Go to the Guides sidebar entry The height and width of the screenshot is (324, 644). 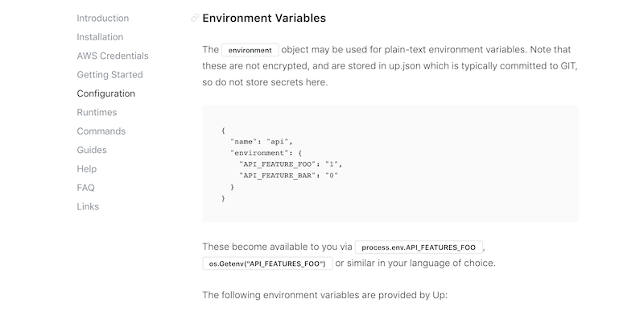click(92, 150)
